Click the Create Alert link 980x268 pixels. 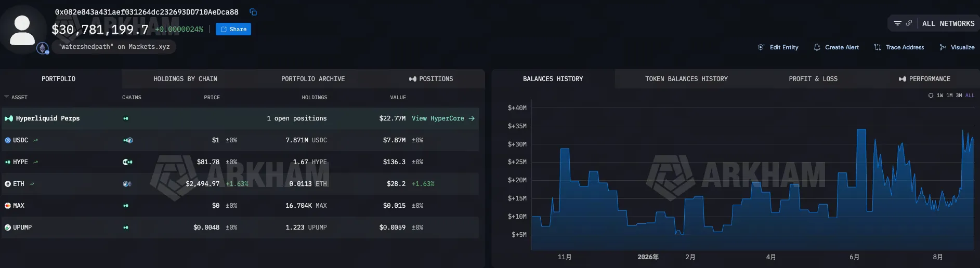[842, 47]
